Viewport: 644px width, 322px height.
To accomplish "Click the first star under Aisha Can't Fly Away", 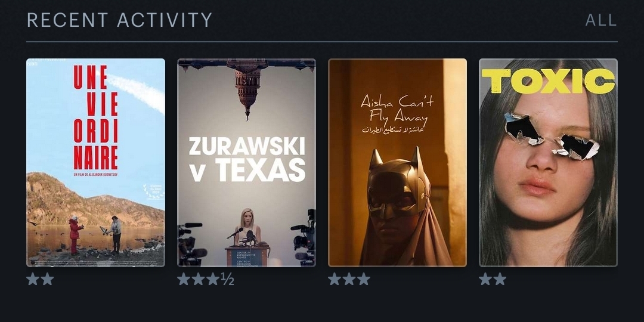I will (x=335, y=279).
